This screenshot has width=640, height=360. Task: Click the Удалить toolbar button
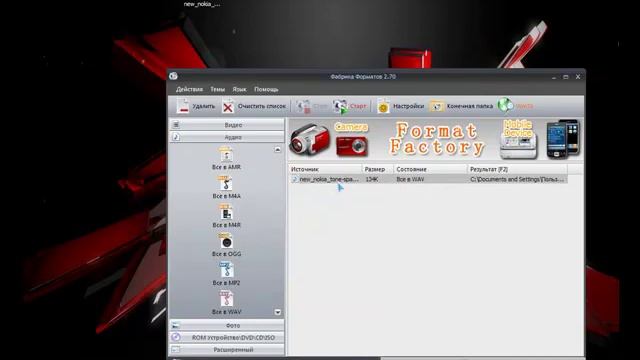click(196, 106)
